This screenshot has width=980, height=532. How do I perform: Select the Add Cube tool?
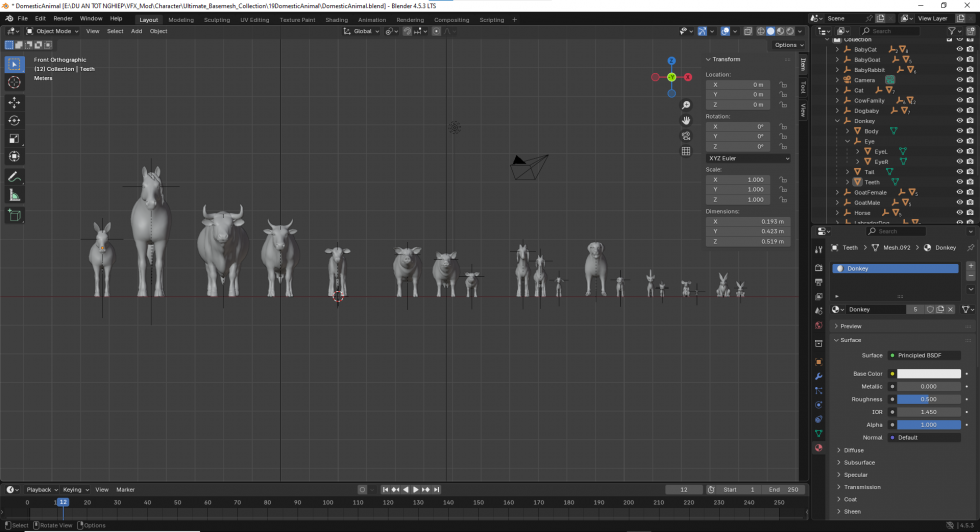(x=14, y=215)
